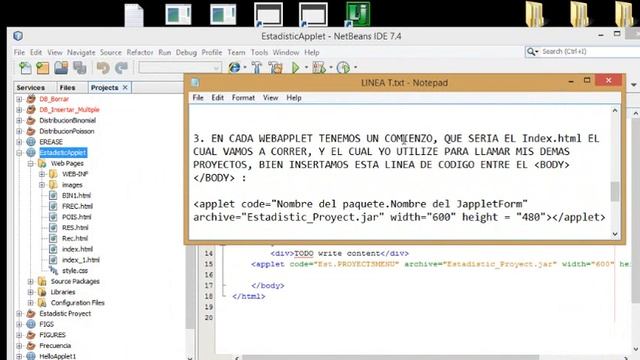
Task: Click the Notepad icon in the title bar
Action: (196, 82)
